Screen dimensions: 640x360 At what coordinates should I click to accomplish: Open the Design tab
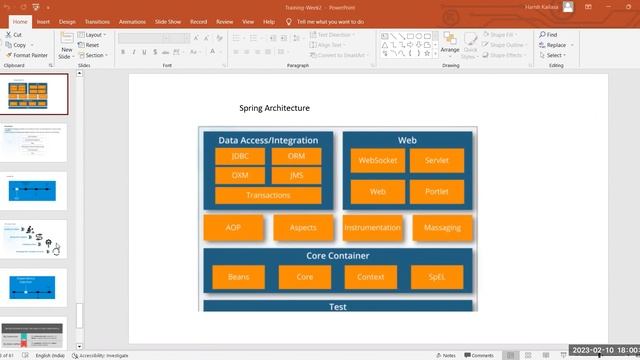pos(67,22)
